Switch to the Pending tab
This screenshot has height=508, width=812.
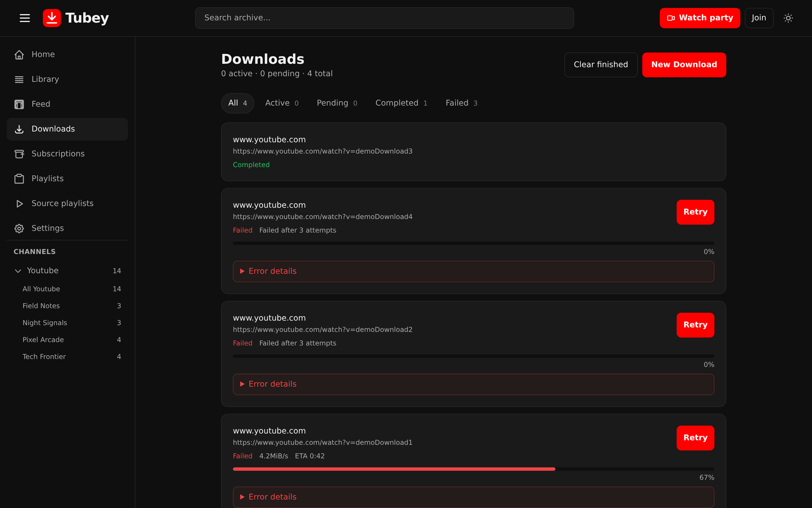click(x=337, y=103)
